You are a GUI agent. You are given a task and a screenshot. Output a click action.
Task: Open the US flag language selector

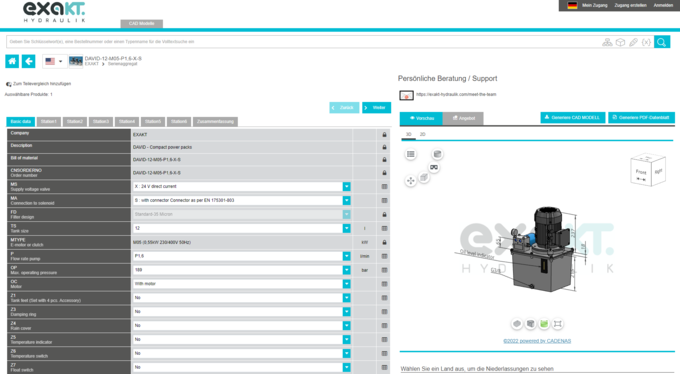coord(54,61)
